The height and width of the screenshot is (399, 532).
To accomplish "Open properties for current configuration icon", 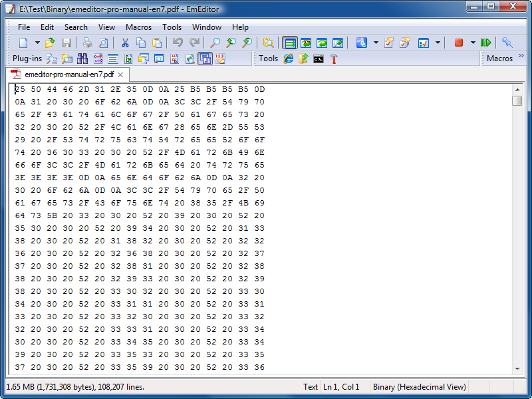I will point(389,43).
